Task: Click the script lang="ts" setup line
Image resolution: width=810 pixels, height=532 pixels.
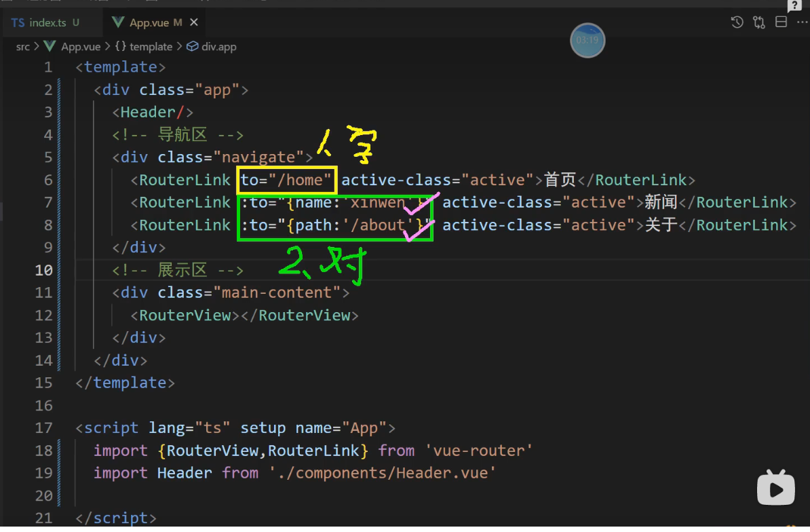Action: tap(235, 428)
